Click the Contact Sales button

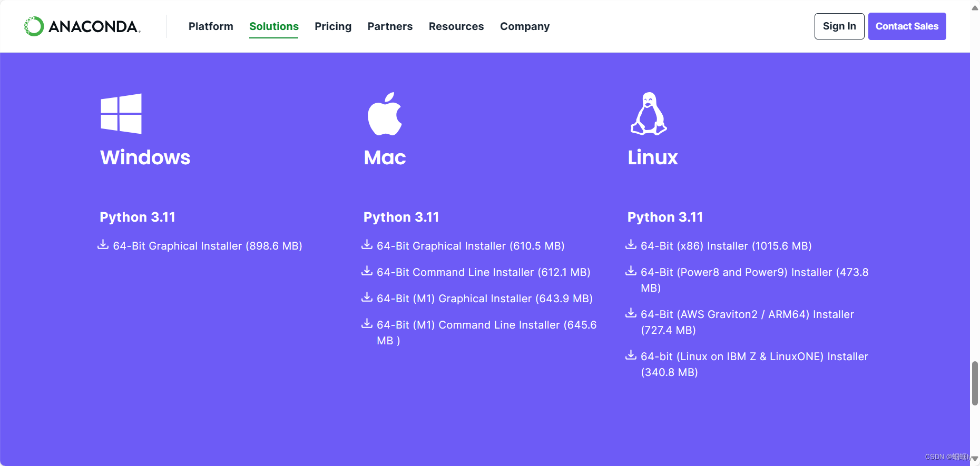pyautogui.click(x=907, y=26)
